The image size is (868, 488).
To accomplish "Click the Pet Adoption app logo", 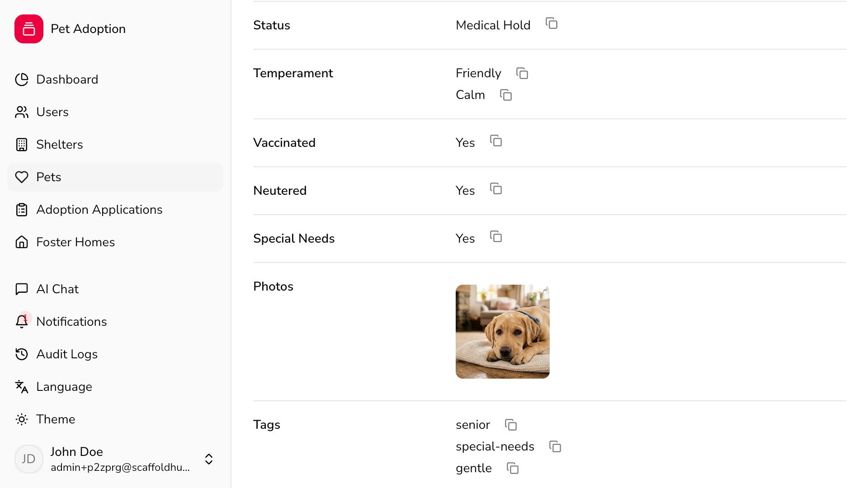I will pyautogui.click(x=29, y=28).
